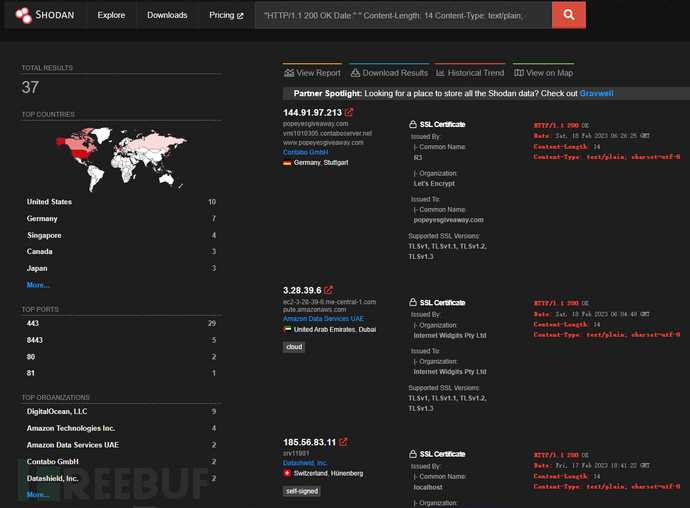Click the red search magnifier button
Screen dimensions: 690x508
pos(568,15)
